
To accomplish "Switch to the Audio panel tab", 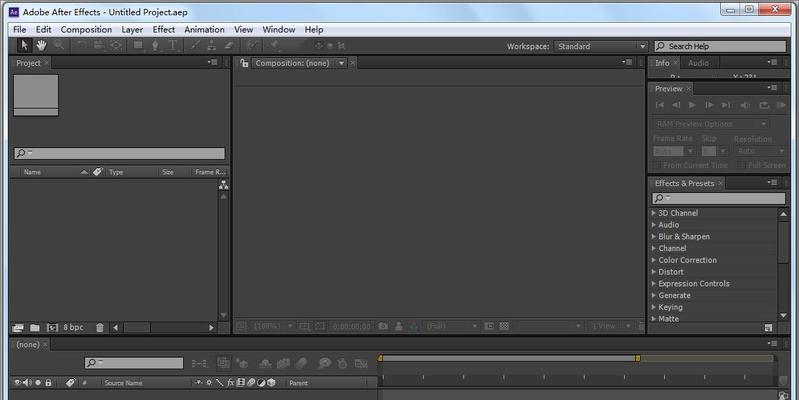I will (698, 63).
